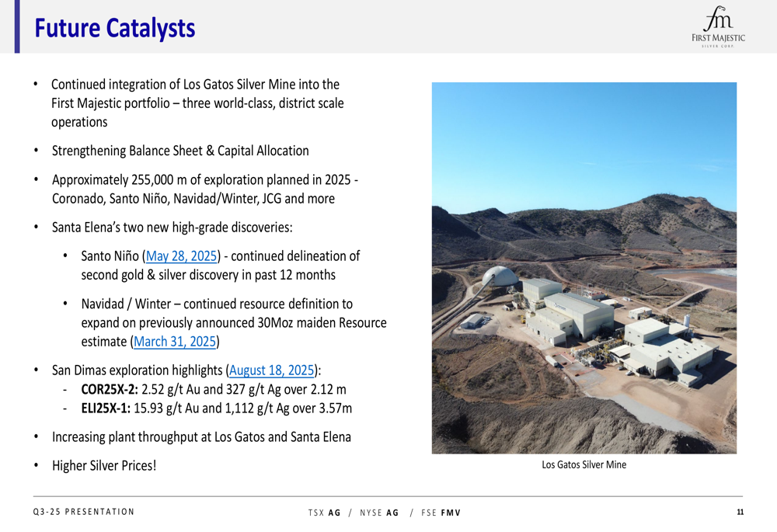Click the FSE FMV ticker in footer
The height and width of the screenshot is (532, 777).
tap(441, 513)
